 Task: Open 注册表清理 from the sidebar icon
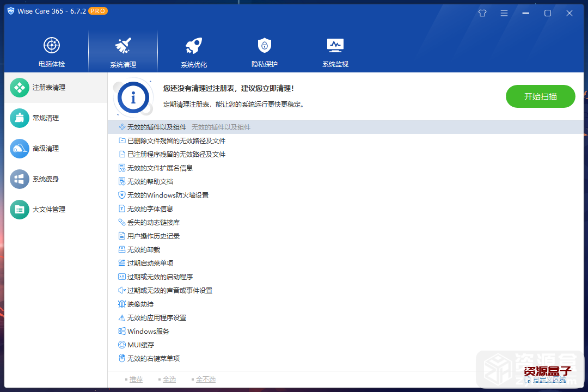19,87
